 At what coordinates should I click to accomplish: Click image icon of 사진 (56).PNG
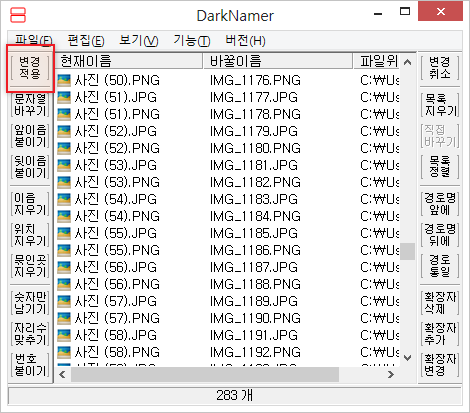click(x=64, y=284)
